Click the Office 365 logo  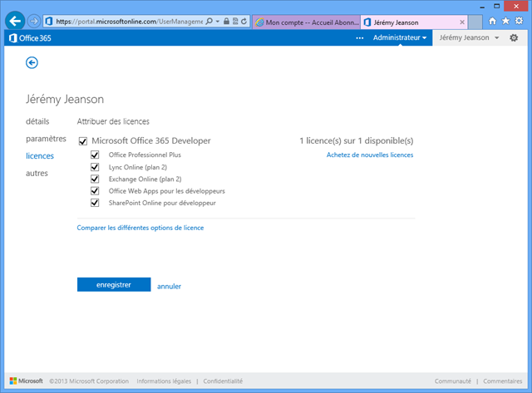click(x=30, y=38)
